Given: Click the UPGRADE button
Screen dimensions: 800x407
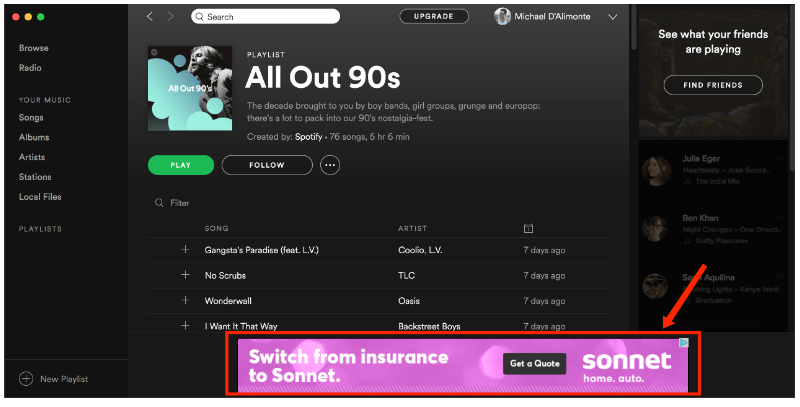Looking at the screenshot, I should (434, 16).
